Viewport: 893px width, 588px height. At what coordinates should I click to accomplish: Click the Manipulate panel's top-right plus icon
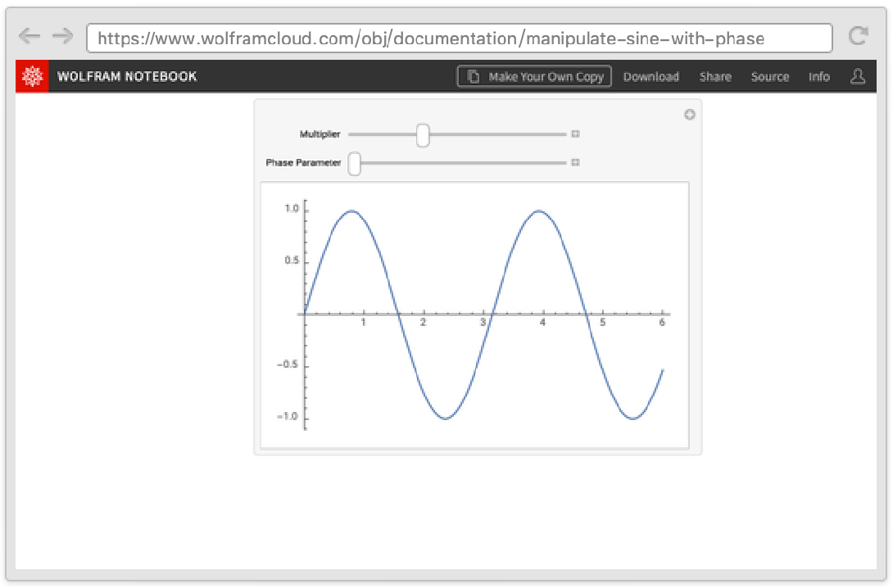(690, 115)
